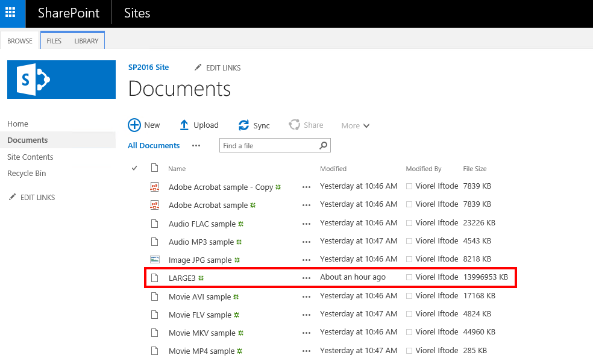Click file icon of Movie MKV sample
The width and height of the screenshot is (593, 364).
(155, 333)
